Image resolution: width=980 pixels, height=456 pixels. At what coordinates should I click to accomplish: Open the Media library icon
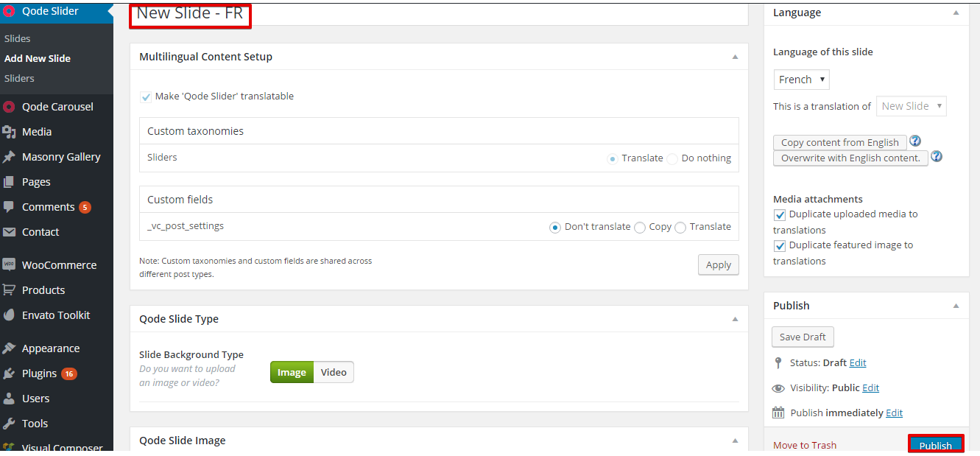coord(9,132)
